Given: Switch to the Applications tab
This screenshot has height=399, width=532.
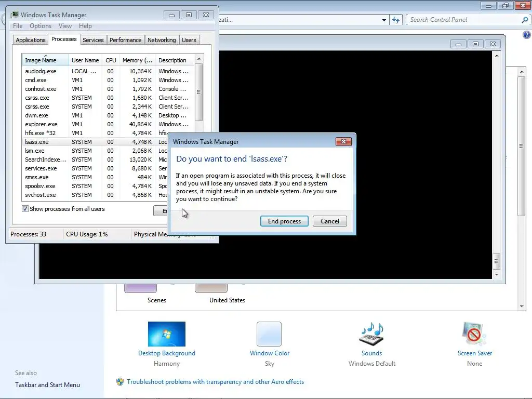Looking at the screenshot, I should coord(31,40).
